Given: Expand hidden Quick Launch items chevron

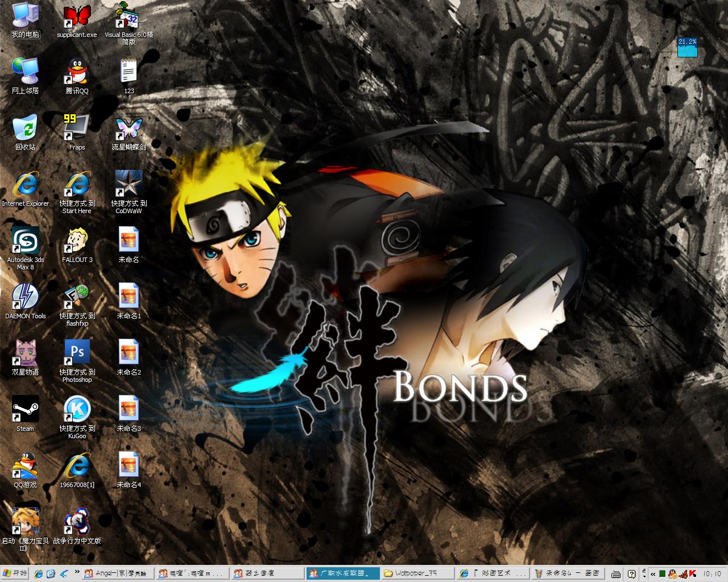Looking at the screenshot, I should [x=76, y=573].
